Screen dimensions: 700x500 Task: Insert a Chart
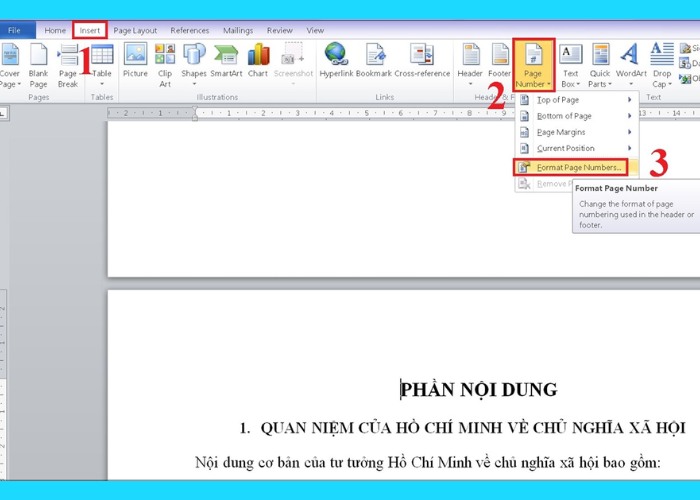click(x=258, y=60)
